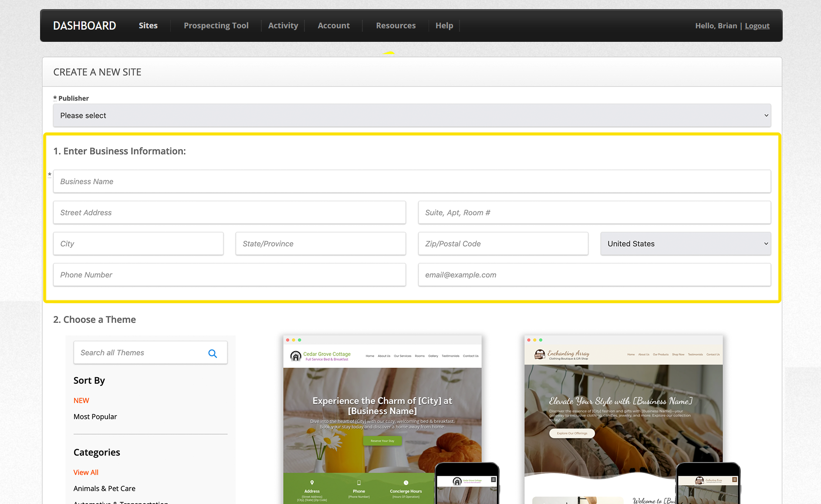Click Reserve Your Stay button in Cedar Grove preview

382,441
